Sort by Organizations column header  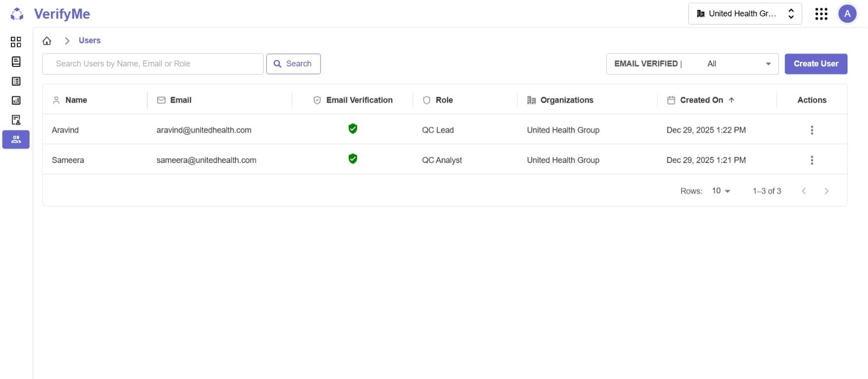point(567,100)
